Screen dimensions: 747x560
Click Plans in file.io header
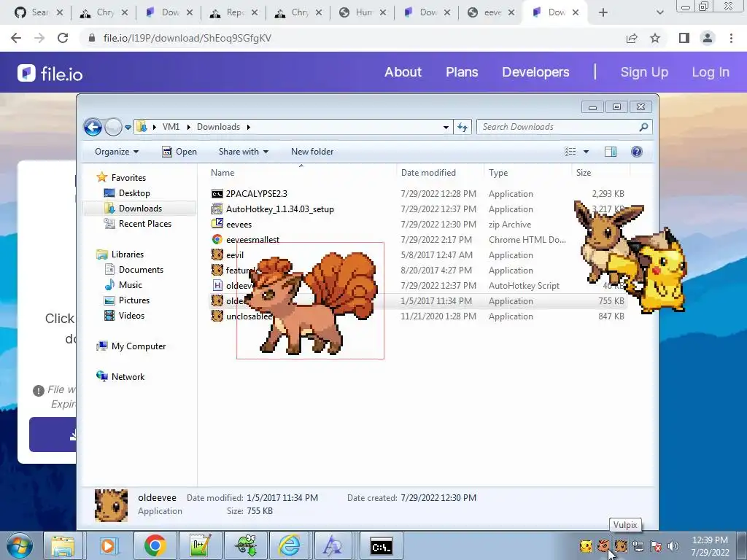(462, 72)
